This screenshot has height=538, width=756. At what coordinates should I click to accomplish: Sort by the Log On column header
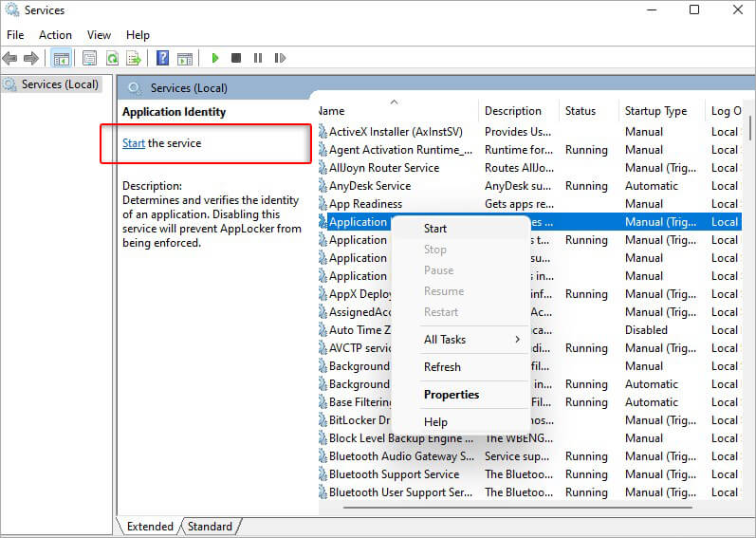(x=726, y=111)
